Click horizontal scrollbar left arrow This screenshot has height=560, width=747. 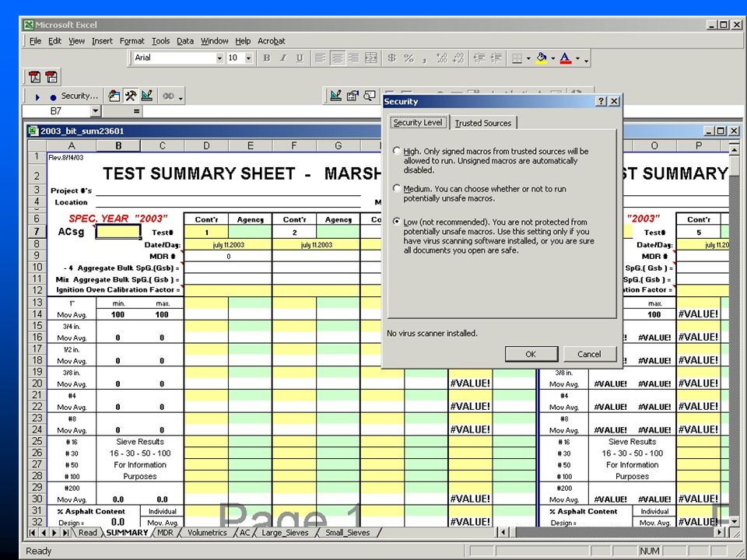[503, 532]
